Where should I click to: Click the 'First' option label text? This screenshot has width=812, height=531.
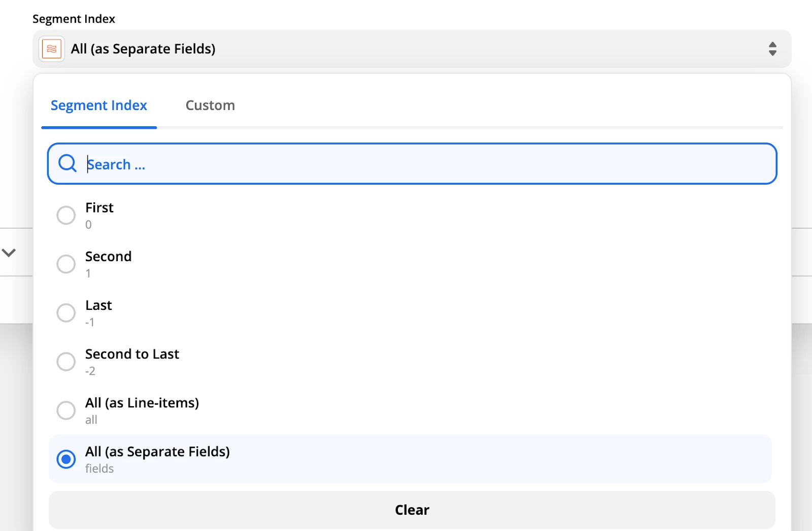tap(99, 208)
